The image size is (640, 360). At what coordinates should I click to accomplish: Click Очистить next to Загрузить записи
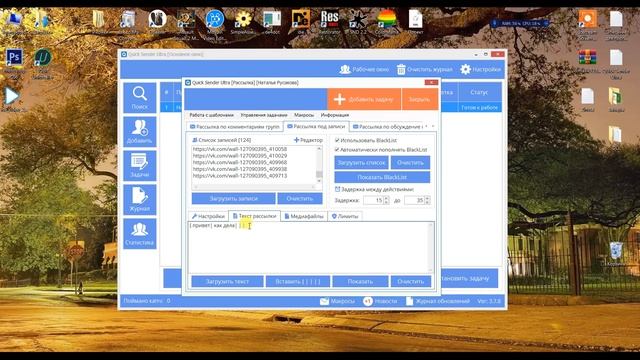300,199
